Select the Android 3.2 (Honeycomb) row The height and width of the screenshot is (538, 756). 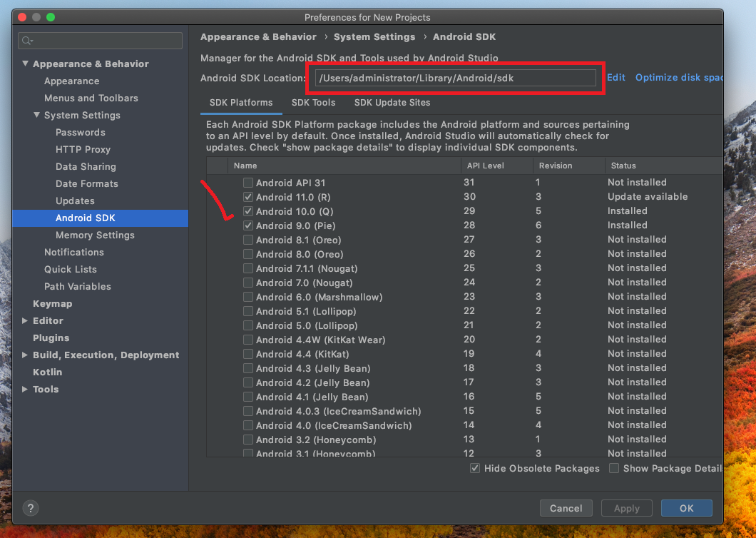316,440
